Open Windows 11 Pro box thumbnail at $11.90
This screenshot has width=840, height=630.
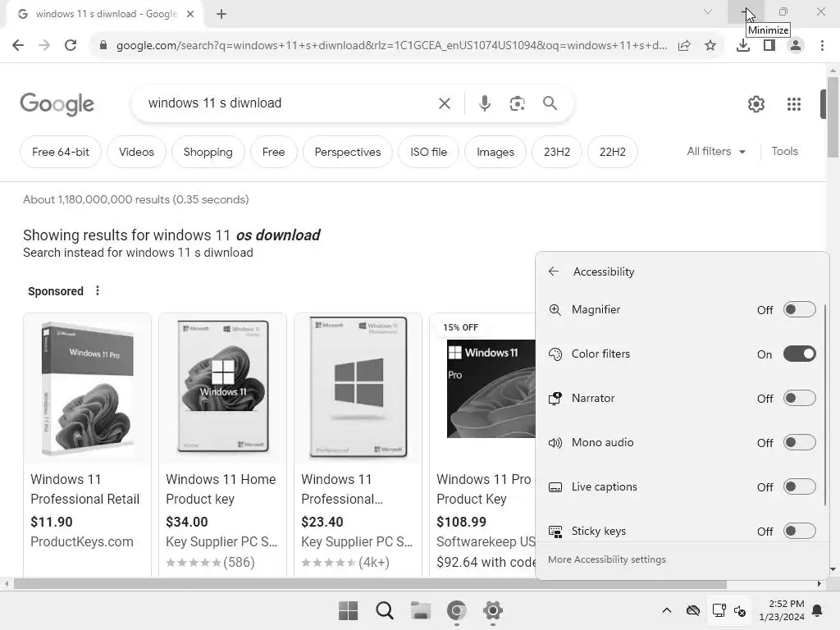point(87,389)
